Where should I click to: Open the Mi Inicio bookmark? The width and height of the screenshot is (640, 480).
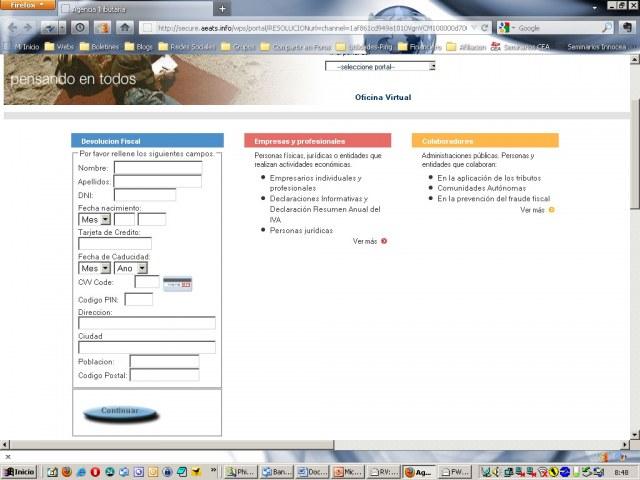click(x=22, y=46)
